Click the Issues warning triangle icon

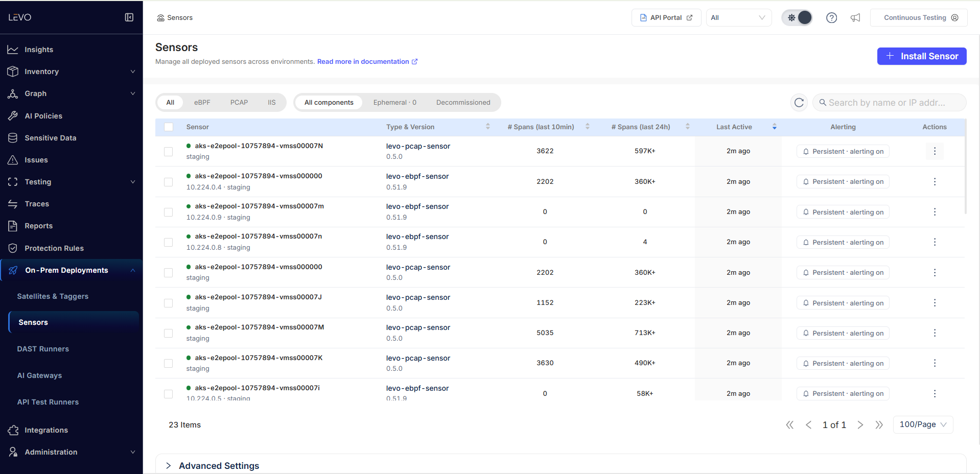[x=13, y=160]
